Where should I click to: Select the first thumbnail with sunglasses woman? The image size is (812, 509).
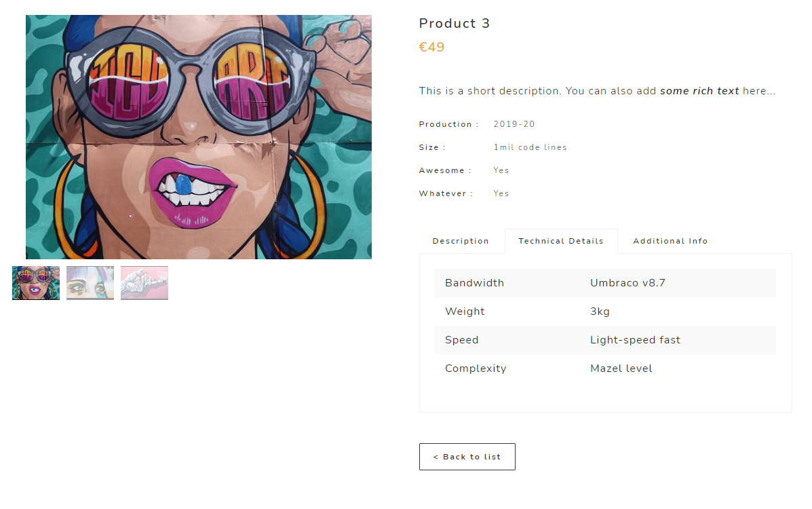pyautogui.click(x=36, y=283)
